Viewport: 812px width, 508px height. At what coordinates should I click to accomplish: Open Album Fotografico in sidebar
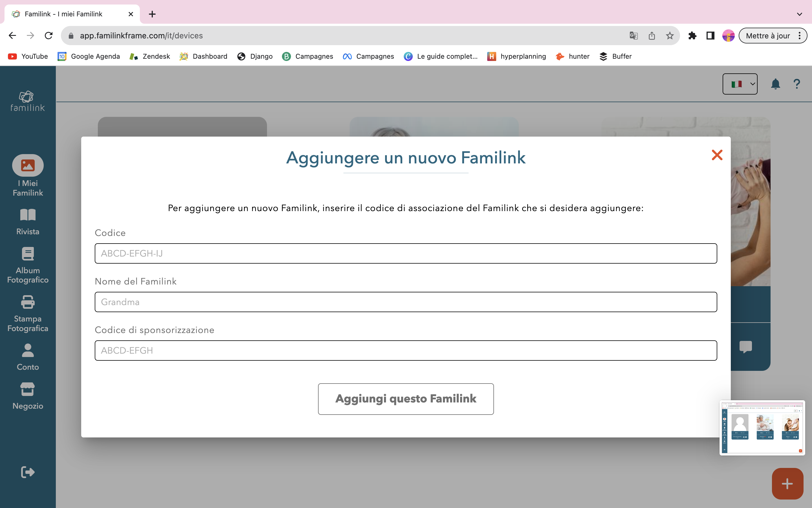click(x=28, y=265)
